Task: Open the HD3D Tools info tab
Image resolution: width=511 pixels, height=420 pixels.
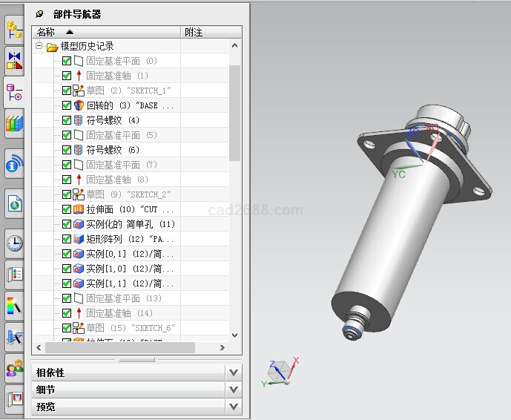Action: (x=14, y=163)
